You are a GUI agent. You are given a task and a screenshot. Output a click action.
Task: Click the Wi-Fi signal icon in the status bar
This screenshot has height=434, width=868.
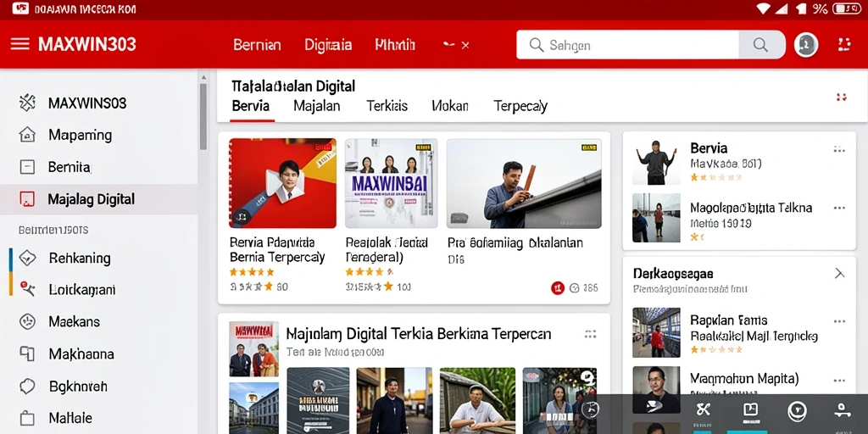764,8
